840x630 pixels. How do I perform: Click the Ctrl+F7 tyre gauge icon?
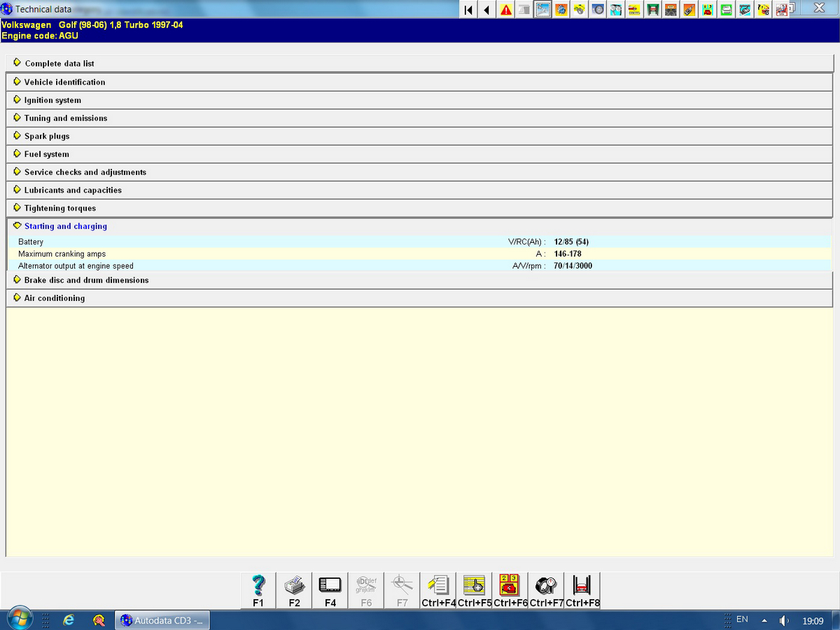click(x=546, y=590)
